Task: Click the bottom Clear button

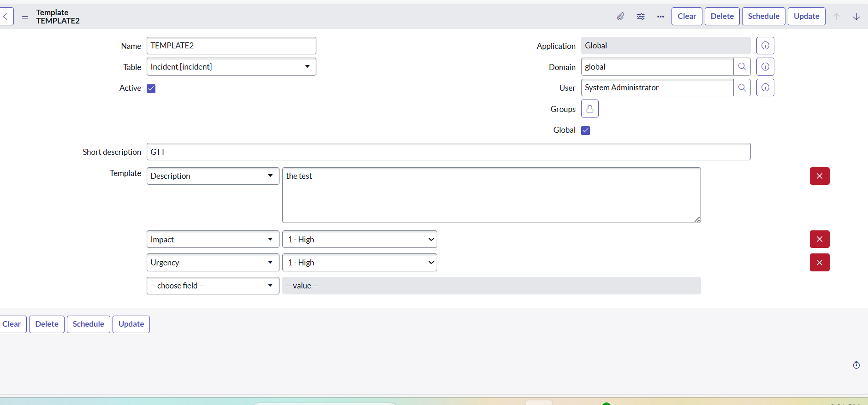Action: click(x=12, y=324)
